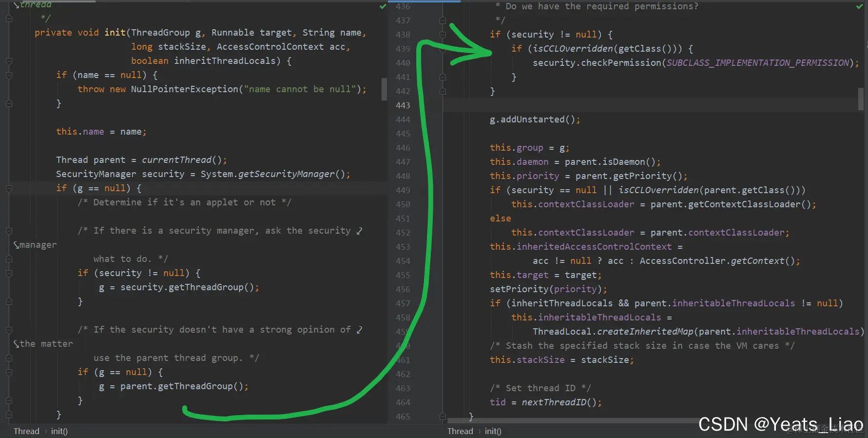This screenshot has width=868, height=438.
Task: Click 'parent.getContextClassLoader()' call
Action: 731,204
